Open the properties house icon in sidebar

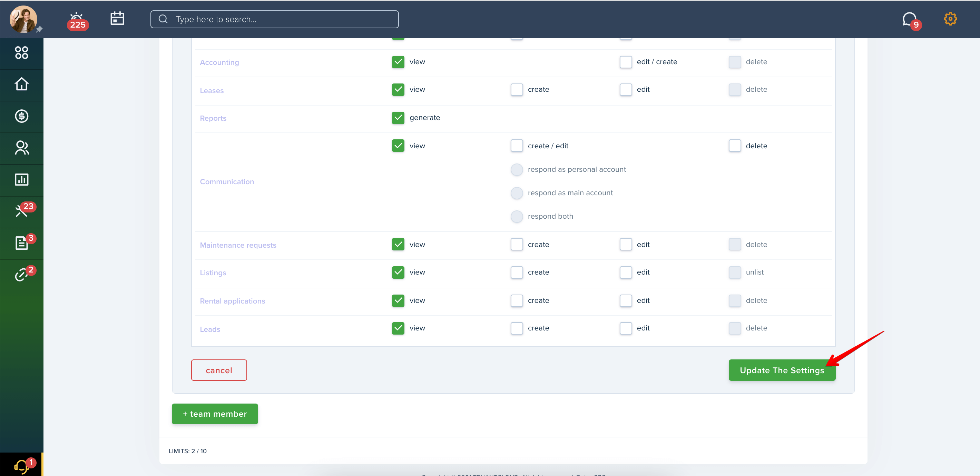(x=21, y=84)
